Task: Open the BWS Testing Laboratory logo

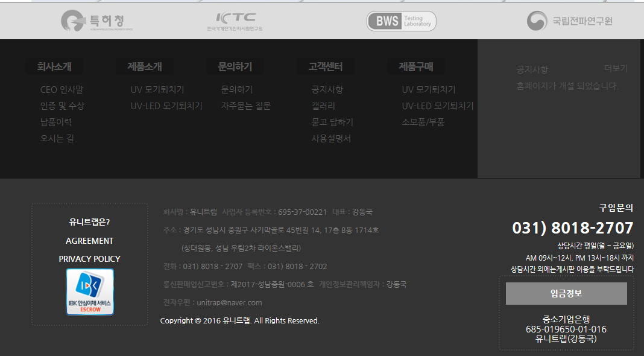Action: point(401,21)
